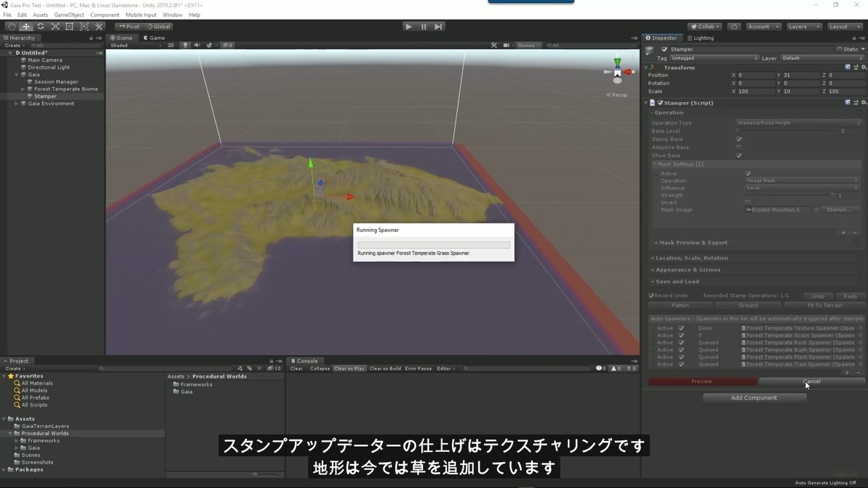Click the Play button

coord(409,27)
